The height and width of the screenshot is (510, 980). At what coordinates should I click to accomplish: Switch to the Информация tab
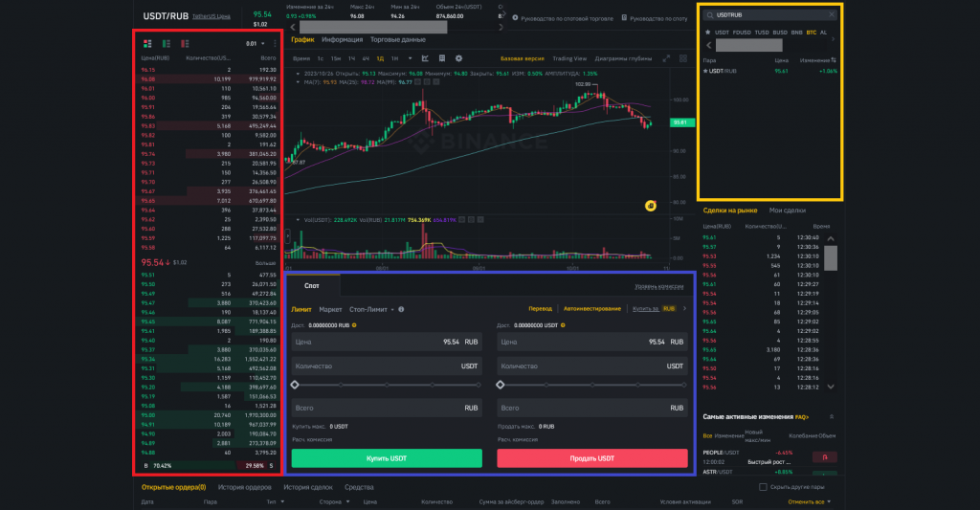tap(342, 40)
